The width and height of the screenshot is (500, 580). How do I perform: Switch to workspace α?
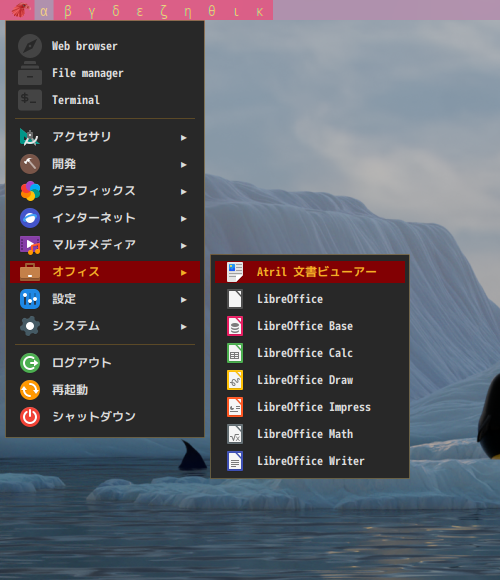tap(44, 10)
